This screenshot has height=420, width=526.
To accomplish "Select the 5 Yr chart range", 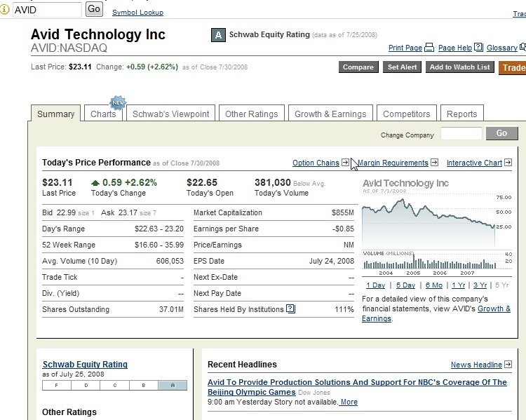I will tap(502, 285).
